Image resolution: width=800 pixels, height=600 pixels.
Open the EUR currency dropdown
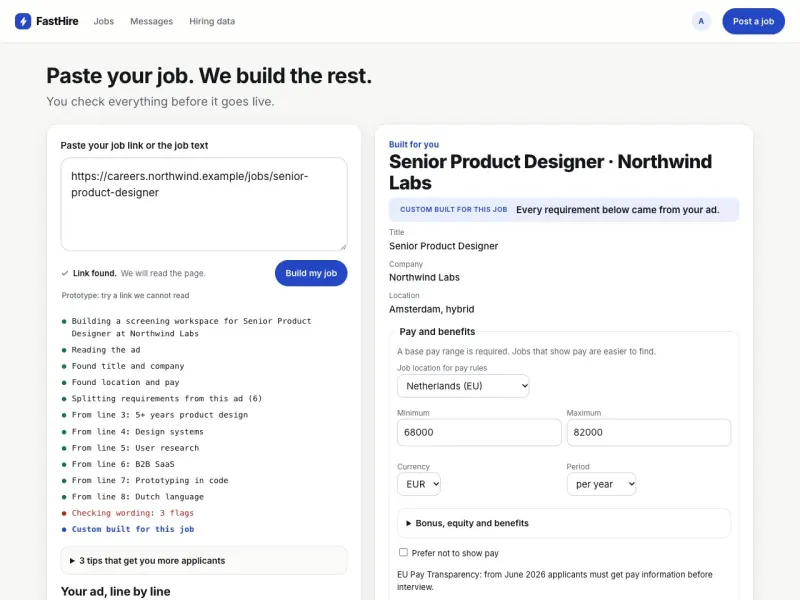point(419,484)
